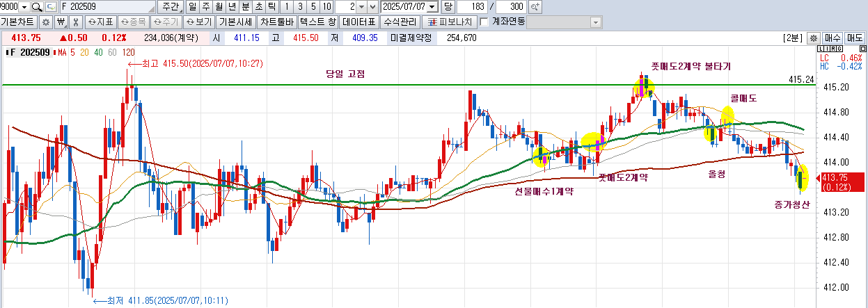Open 수식관리 formula manager

click(x=402, y=22)
